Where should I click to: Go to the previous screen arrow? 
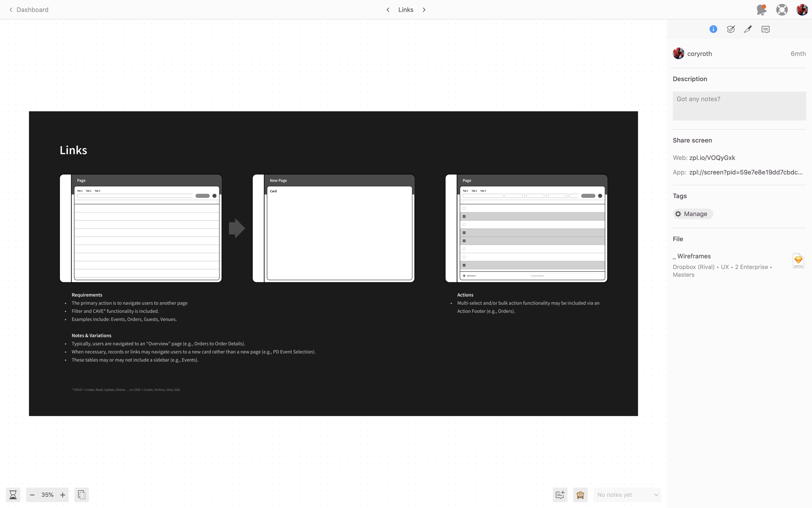point(388,10)
